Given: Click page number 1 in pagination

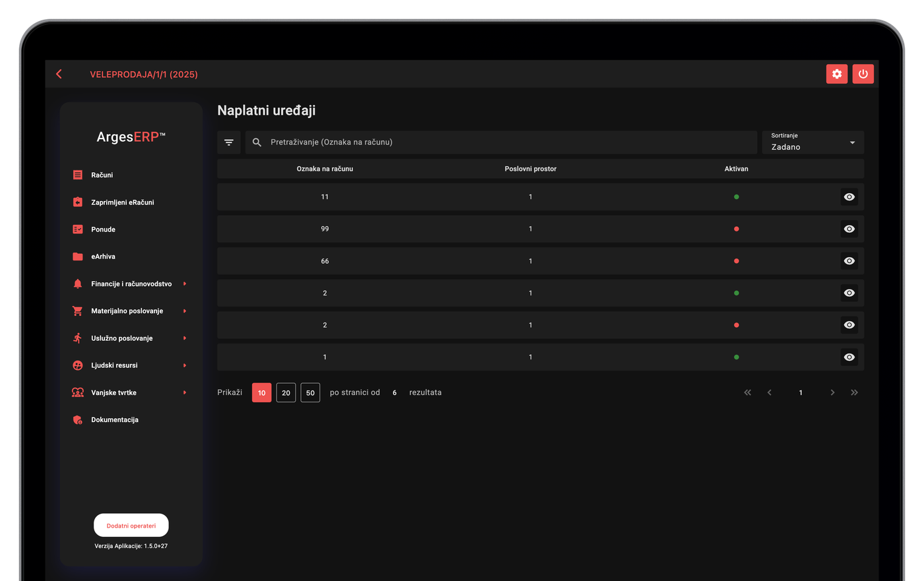Looking at the screenshot, I should pyautogui.click(x=801, y=392).
